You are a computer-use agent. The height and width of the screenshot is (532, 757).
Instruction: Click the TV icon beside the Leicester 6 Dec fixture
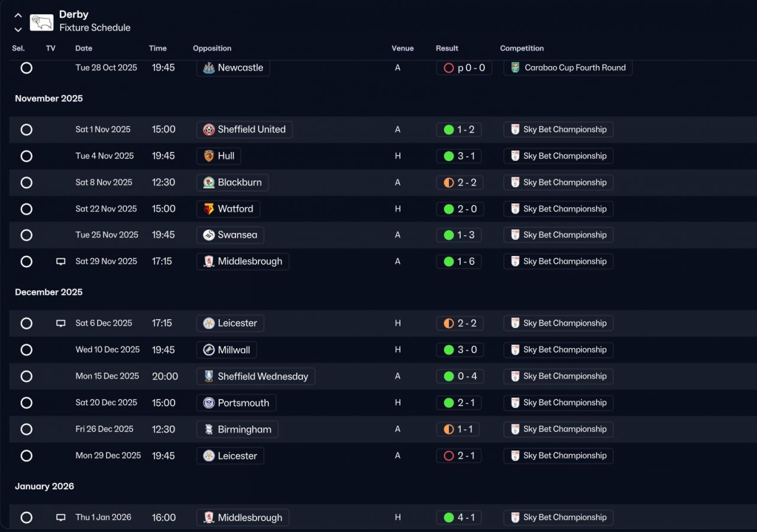[x=60, y=323]
